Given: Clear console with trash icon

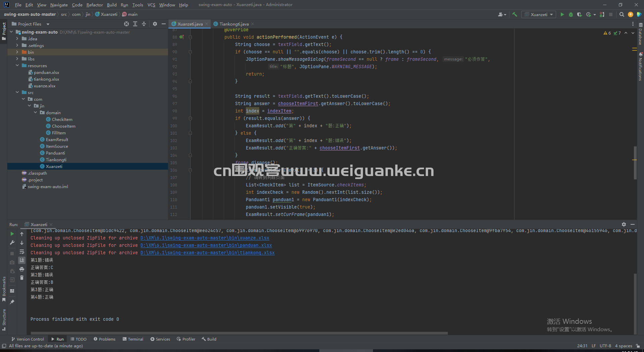Looking at the screenshot, I should pyautogui.click(x=22, y=278).
